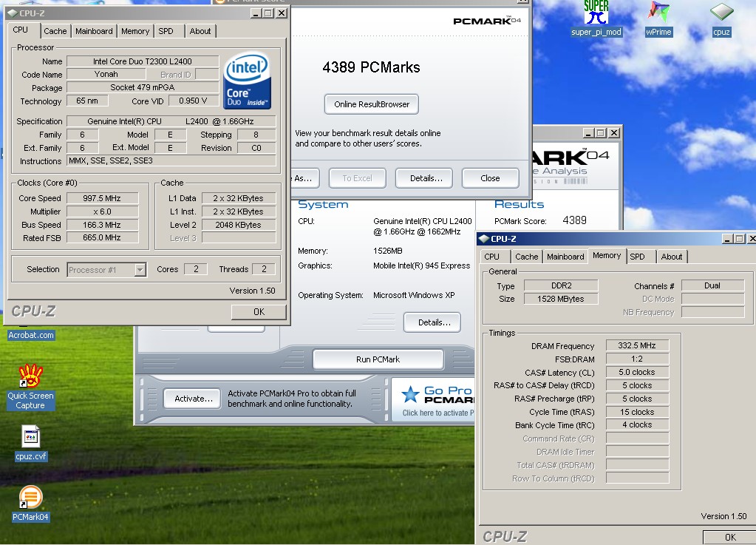Screen dimensions: 756x545
Task: Click OK in the CPU-Z memory window
Action: pyautogui.click(x=730, y=538)
